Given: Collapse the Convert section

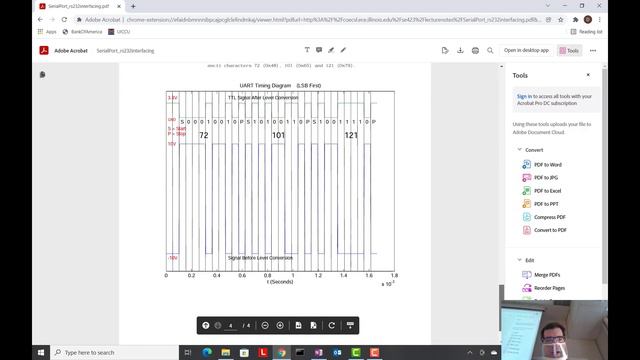Looking at the screenshot, I should (519, 150).
